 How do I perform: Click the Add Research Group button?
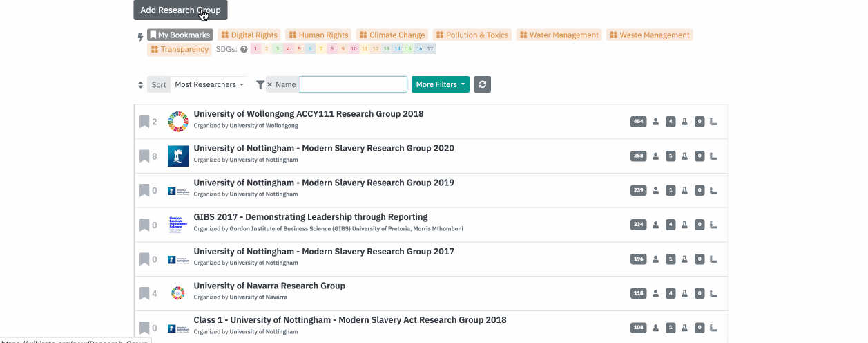click(180, 10)
